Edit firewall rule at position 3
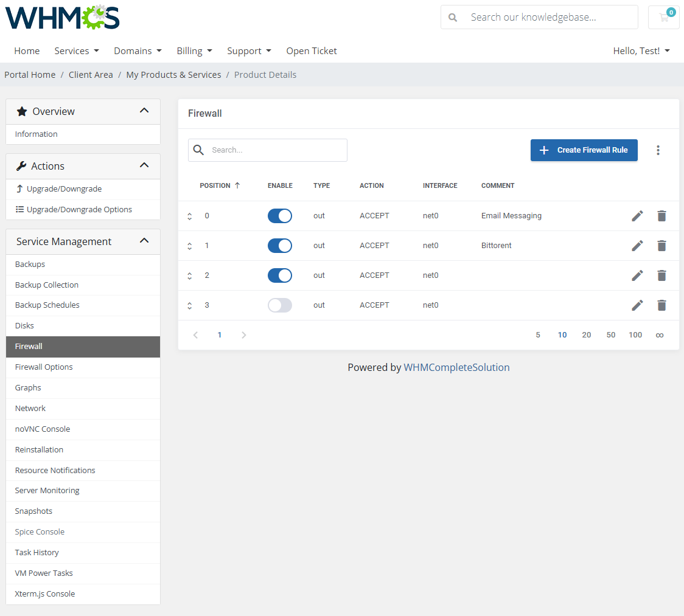684x616 pixels. (637, 305)
